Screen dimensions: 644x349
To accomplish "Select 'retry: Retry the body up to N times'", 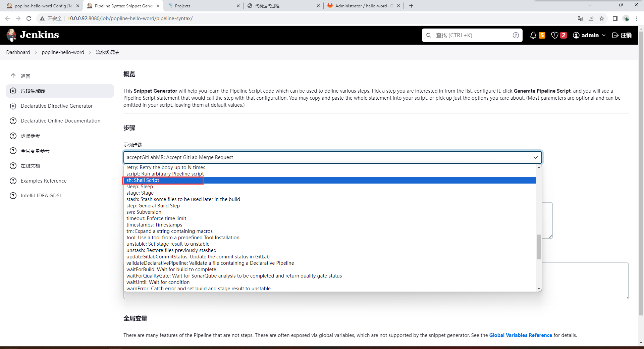I will (330, 167).
